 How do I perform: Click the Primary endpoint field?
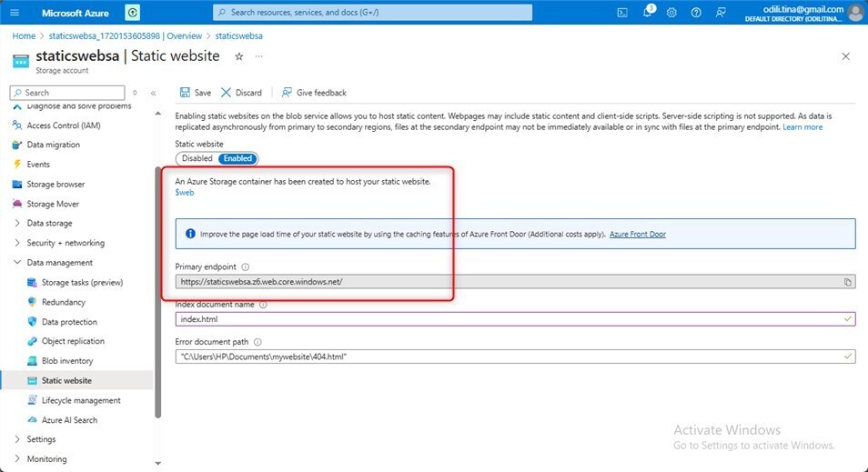click(515, 282)
